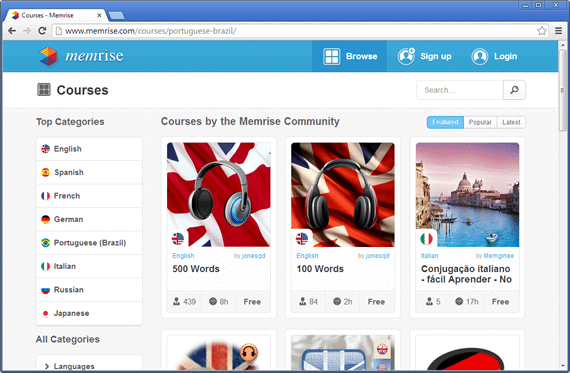The image size is (570, 373).
Task: Open the Japanese category
Action: [x=89, y=313]
